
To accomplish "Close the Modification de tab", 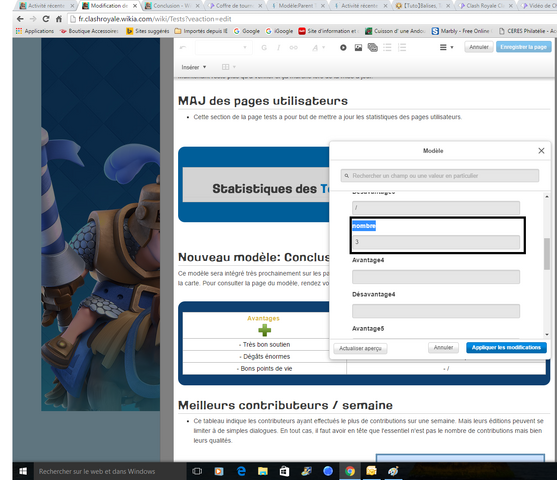I will (x=135, y=6).
